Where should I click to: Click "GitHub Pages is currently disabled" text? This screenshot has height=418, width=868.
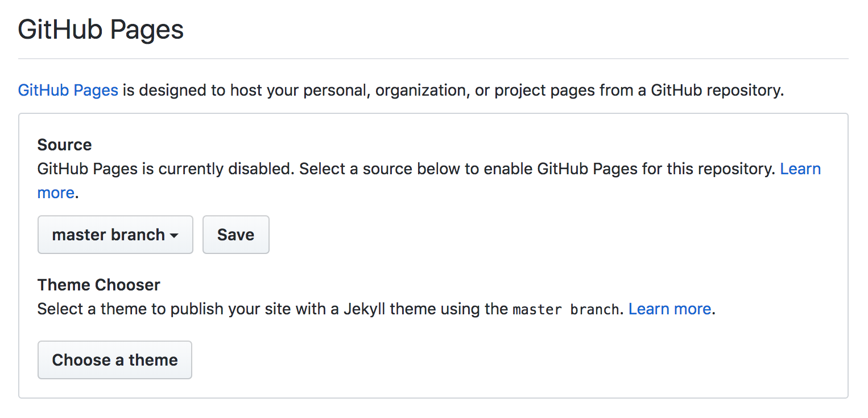click(x=166, y=169)
